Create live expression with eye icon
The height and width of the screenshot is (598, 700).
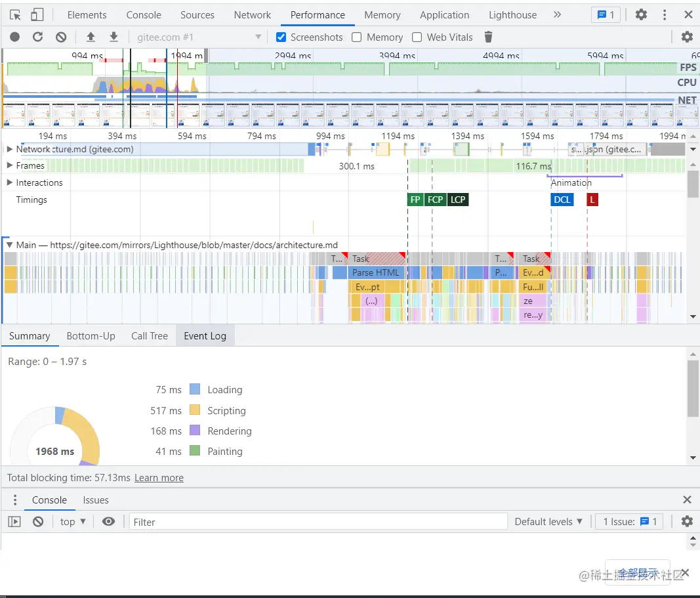pyautogui.click(x=108, y=522)
